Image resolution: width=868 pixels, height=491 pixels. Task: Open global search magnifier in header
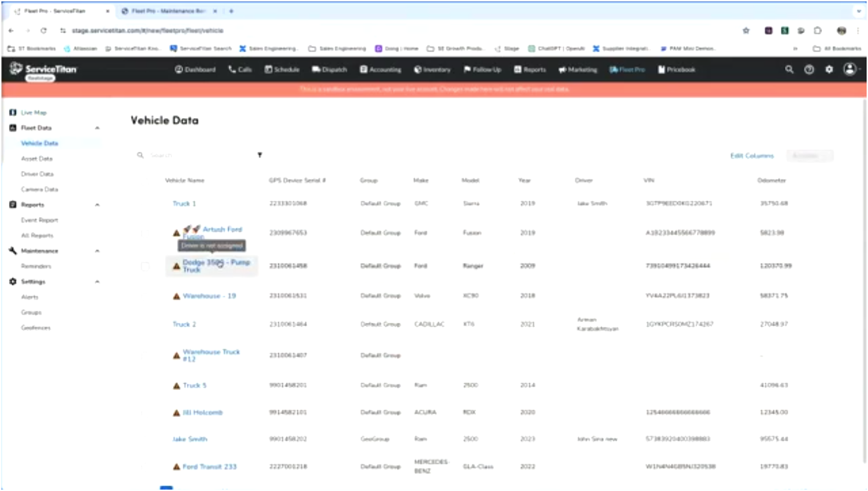(x=790, y=69)
